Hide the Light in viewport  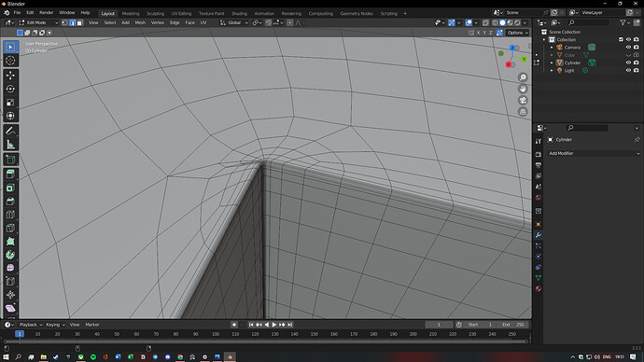tap(628, 71)
